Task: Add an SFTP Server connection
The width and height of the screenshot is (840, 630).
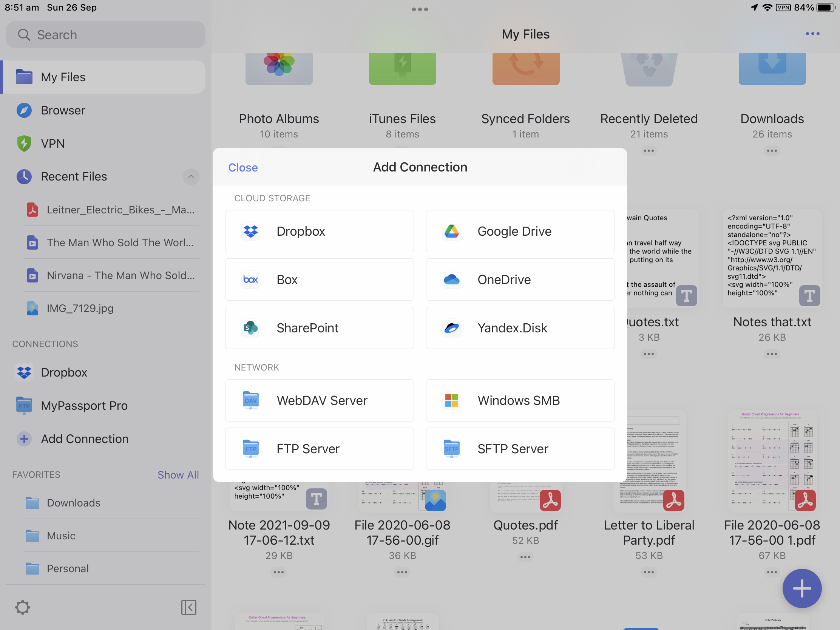Action: point(520,448)
